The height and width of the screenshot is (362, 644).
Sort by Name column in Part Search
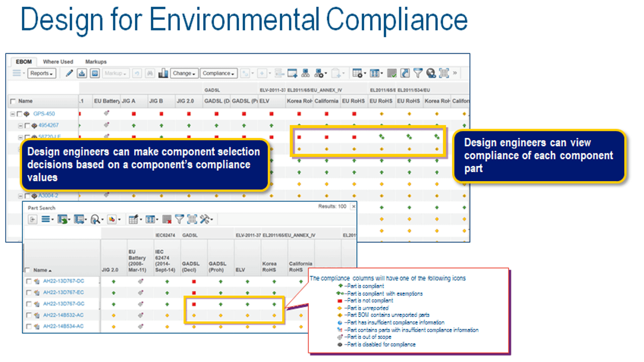point(42,270)
